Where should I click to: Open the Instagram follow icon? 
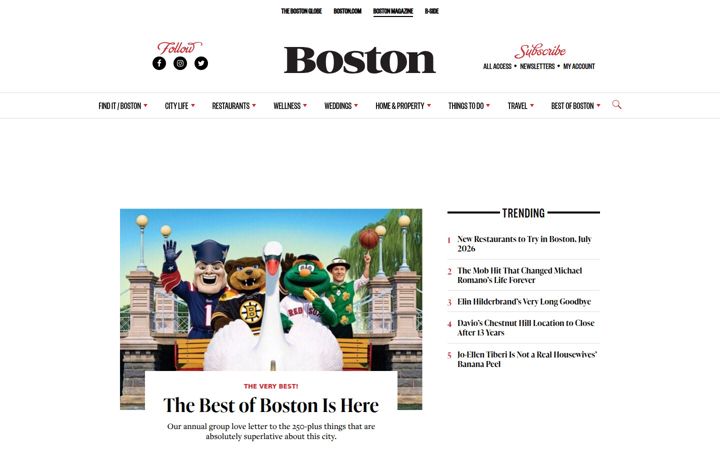coord(180,63)
